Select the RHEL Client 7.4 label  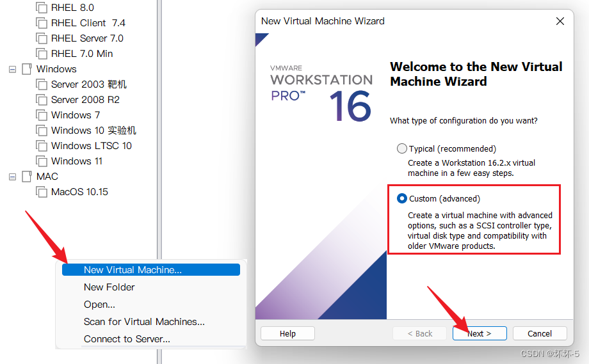pos(88,23)
